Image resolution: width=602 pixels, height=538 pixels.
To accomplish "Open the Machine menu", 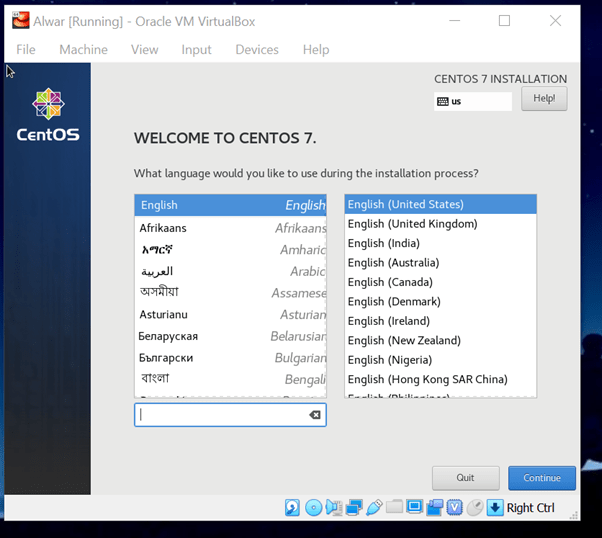I will click(83, 49).
